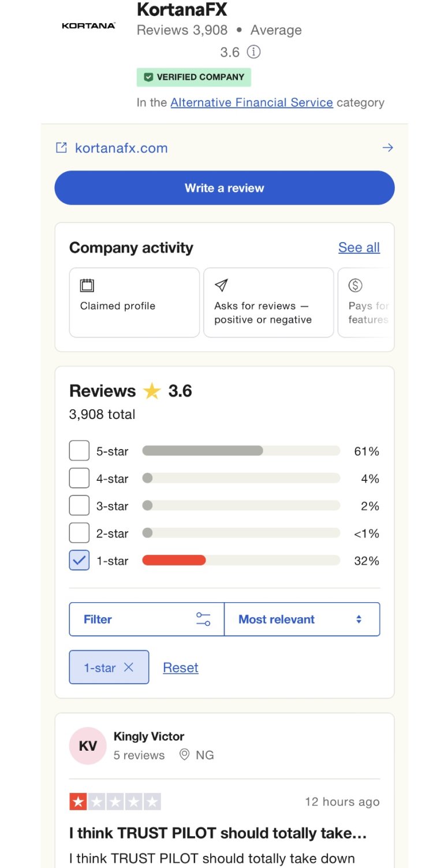This screenshot has width=433, height=868.
Task: Click the up-down arrows on sort dropdown
Action: click(359, 620)
